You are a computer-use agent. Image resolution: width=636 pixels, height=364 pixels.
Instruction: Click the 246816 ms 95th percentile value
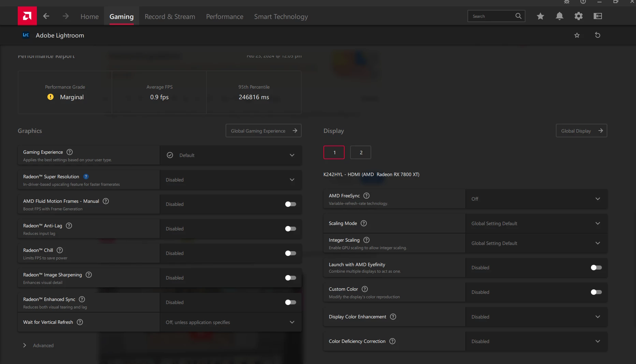click(x=254, y=97)
